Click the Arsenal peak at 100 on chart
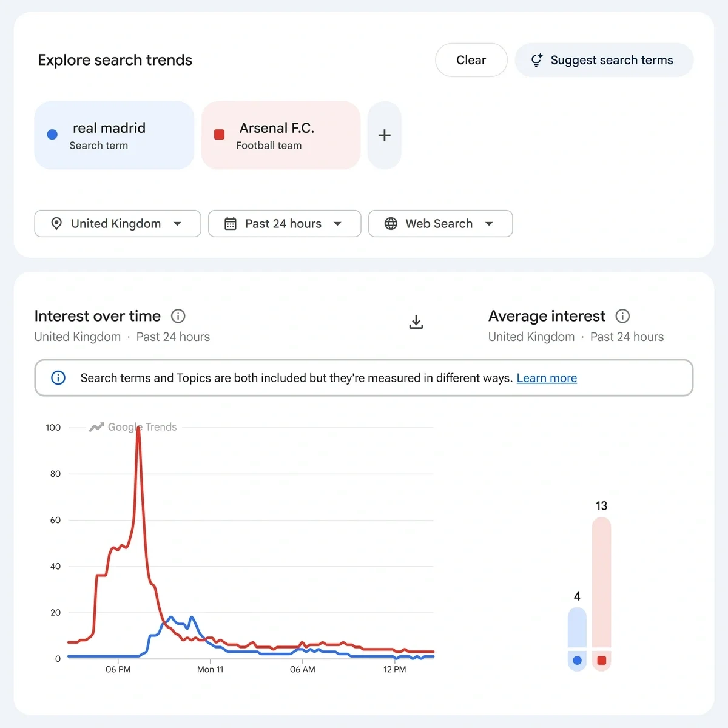The width and height of the screenshot is (728, 728). coord(138,429)
